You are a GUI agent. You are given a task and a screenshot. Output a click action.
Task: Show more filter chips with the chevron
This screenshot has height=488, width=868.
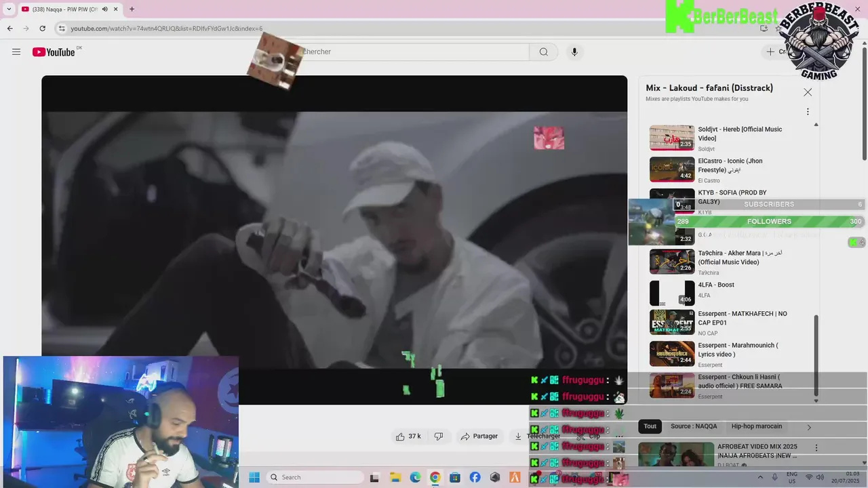click(809, 427)
